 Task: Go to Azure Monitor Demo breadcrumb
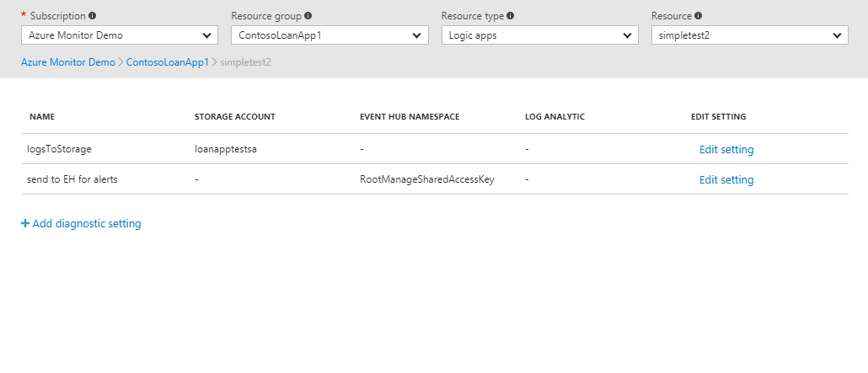coord(68,62)
